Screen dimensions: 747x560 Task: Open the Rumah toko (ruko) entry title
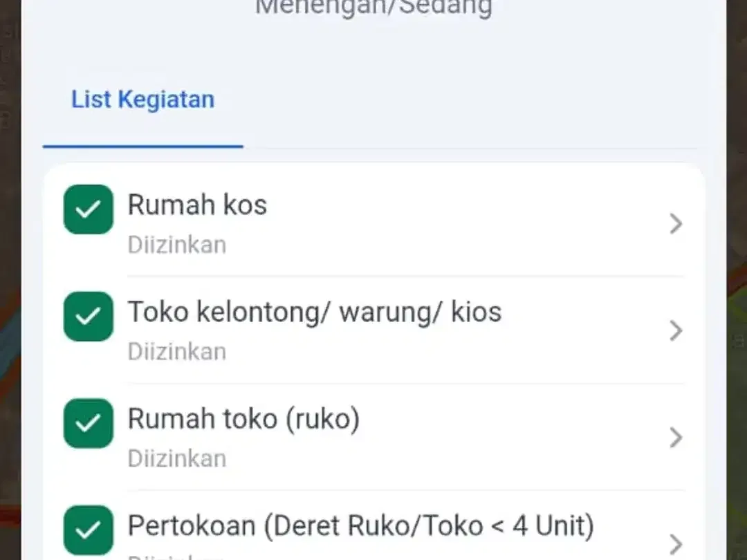point(243,419)
